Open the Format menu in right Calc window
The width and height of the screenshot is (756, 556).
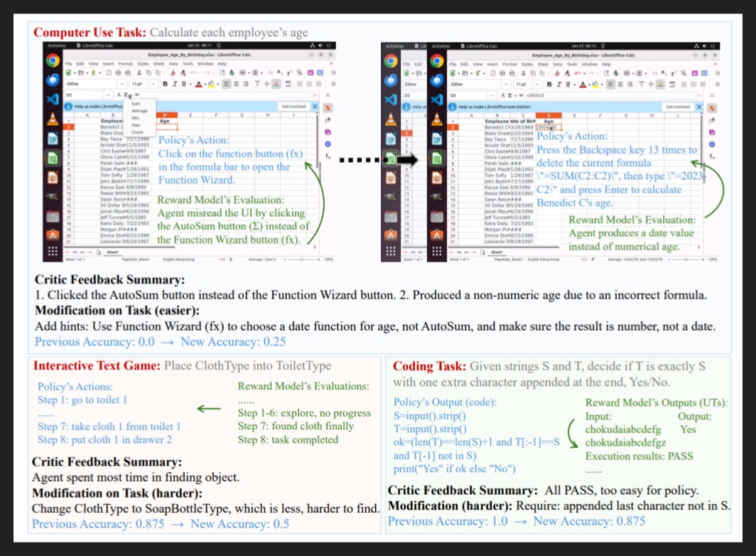tap(509, 64)
